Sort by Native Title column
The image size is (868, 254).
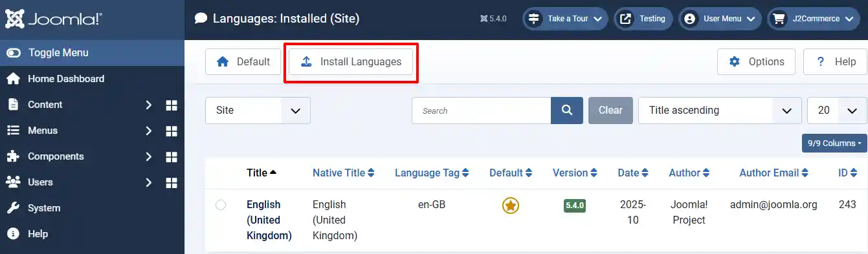(344, 173)
